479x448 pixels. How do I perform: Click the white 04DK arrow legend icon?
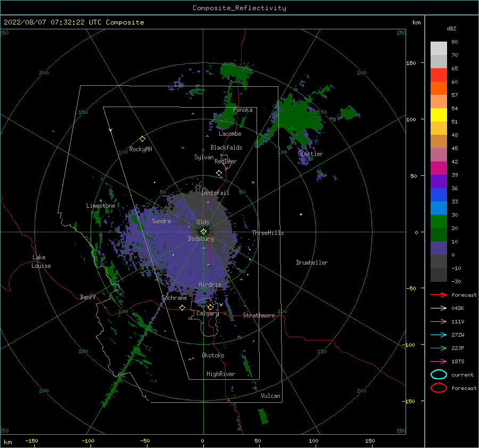(439, 308)
